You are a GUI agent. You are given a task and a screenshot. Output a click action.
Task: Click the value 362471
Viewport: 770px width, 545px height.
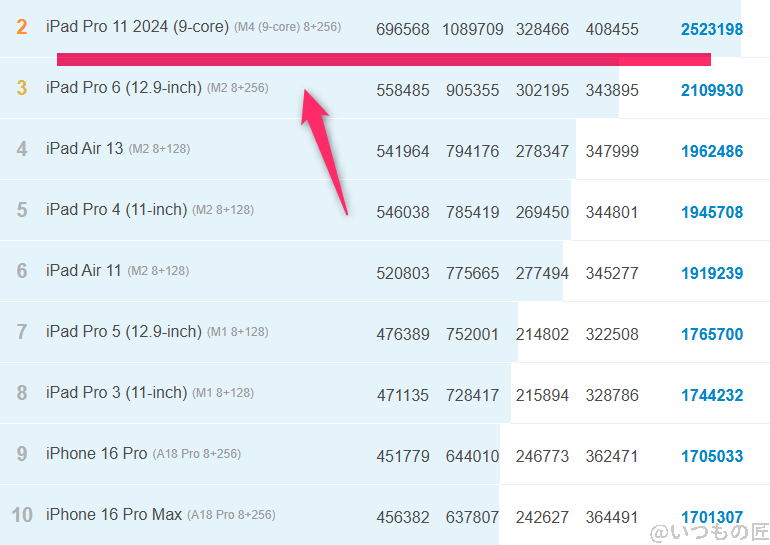612,457
